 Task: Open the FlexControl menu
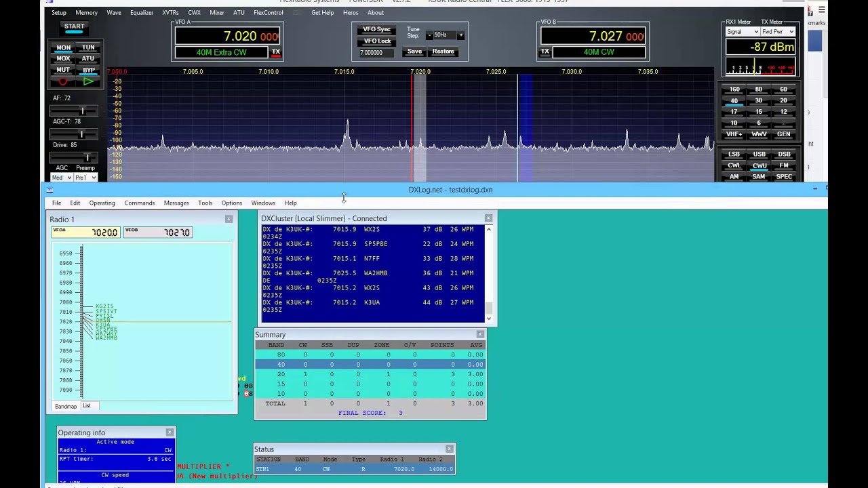click(x=269, y=13)
